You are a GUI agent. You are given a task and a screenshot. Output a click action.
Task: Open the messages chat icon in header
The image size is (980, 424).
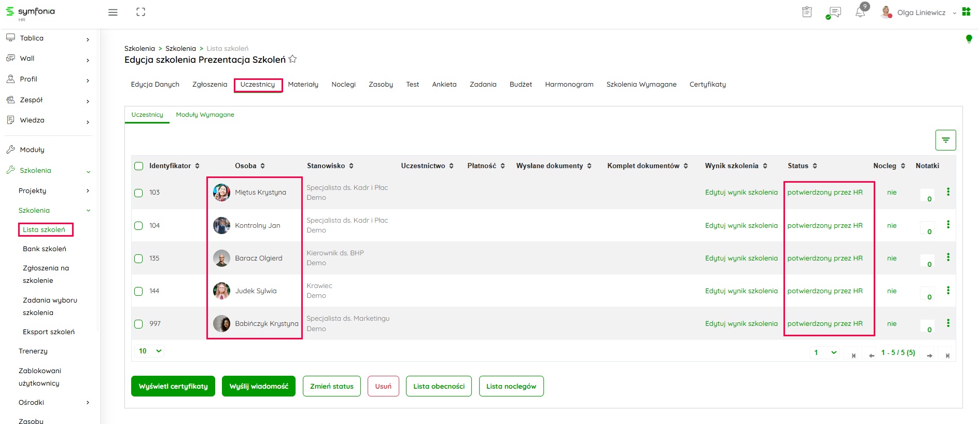[x=834, y=12]
